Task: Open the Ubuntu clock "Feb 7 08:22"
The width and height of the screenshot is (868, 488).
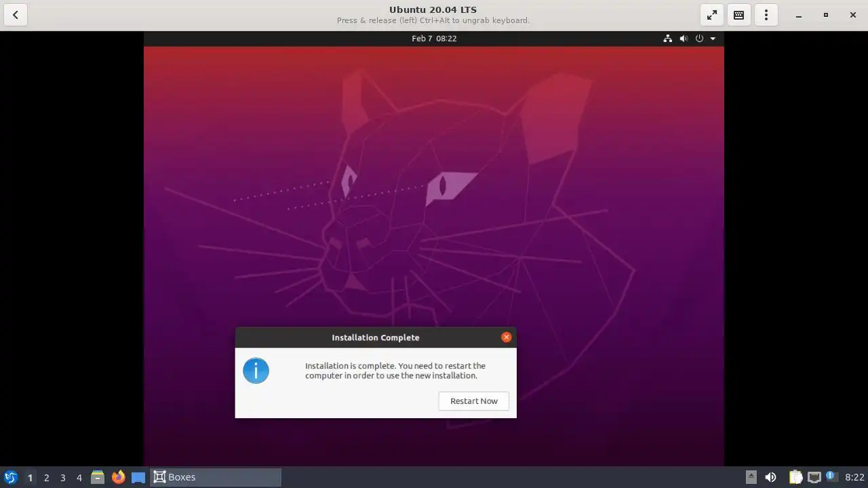Action: (x=434, y=39)
